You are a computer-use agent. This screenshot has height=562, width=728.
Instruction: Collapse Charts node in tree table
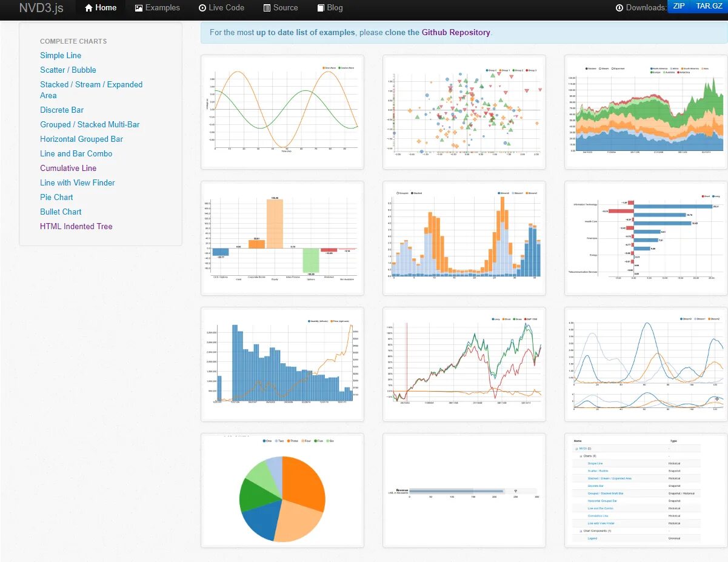point(581,457)
